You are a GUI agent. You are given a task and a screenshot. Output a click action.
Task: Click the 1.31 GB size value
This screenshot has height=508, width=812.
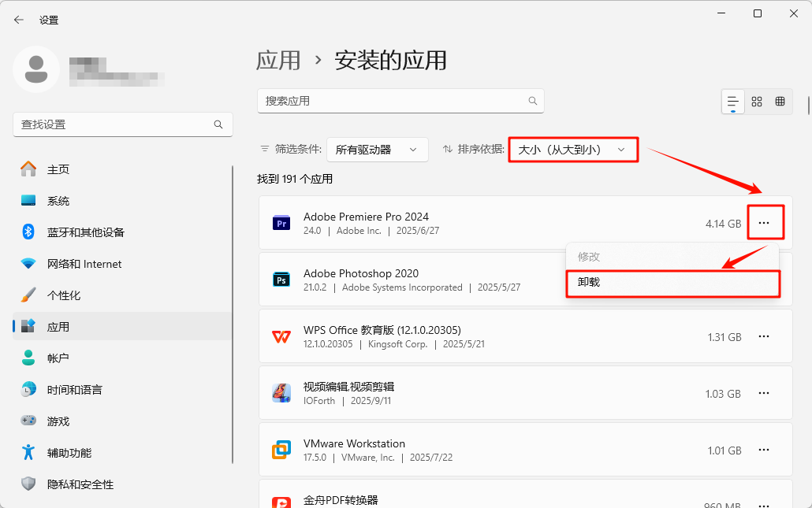click(x=724, y=337)
